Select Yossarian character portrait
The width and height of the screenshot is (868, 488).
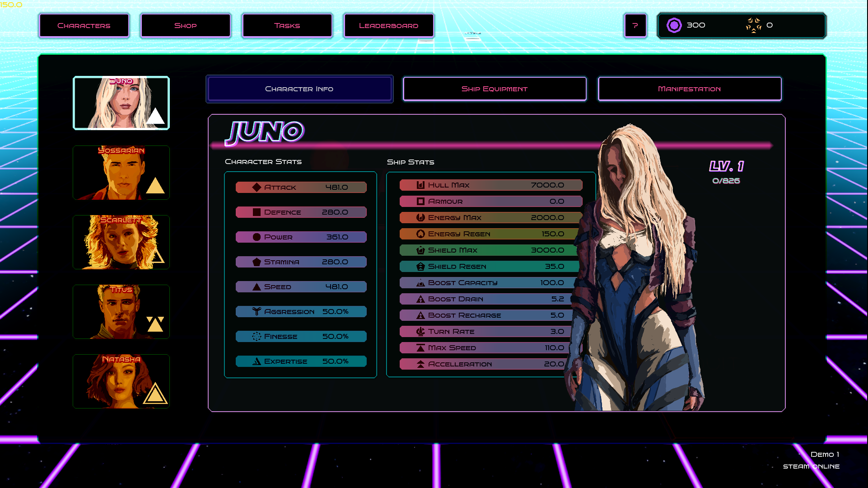121,173
